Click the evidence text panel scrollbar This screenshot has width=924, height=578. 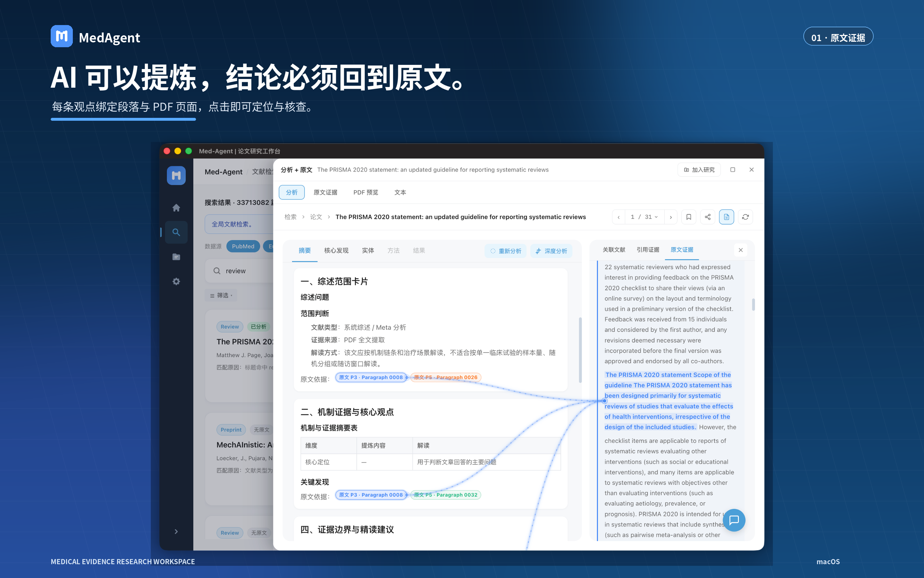tap(753, 305)
